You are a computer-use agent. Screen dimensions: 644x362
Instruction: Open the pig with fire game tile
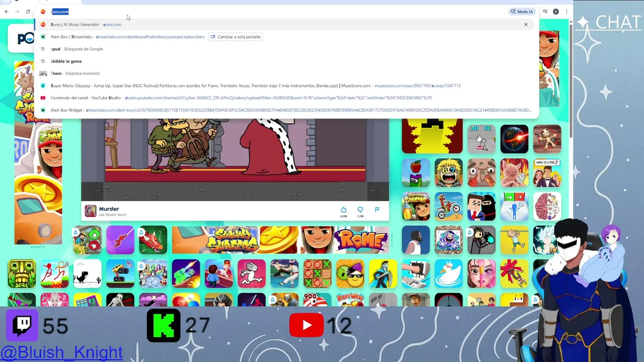click(x=514, y=173)
